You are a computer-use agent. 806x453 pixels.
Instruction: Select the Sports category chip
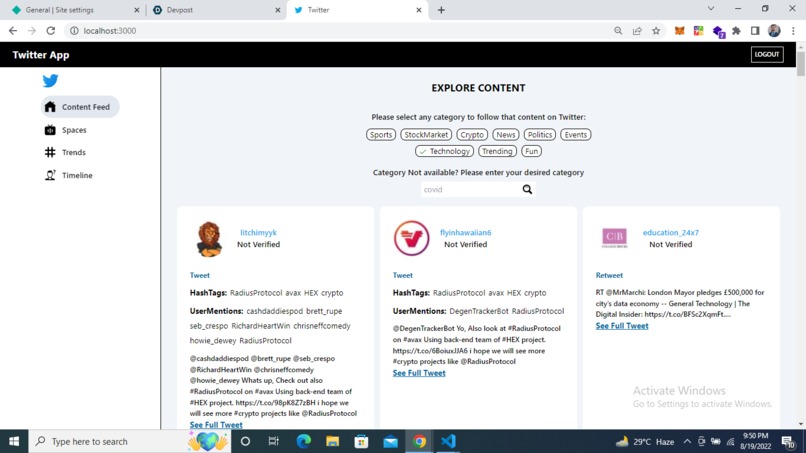coord(381,135)
